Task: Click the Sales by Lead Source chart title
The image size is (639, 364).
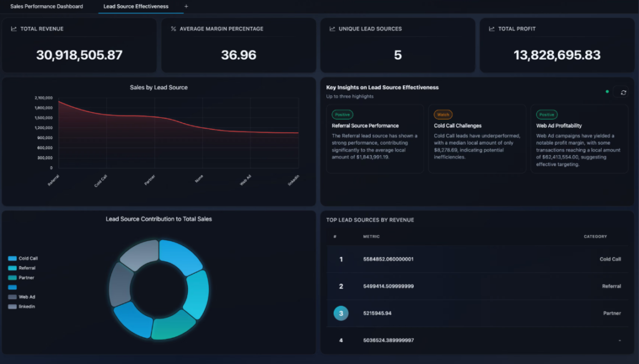Action: pos(159,87)
